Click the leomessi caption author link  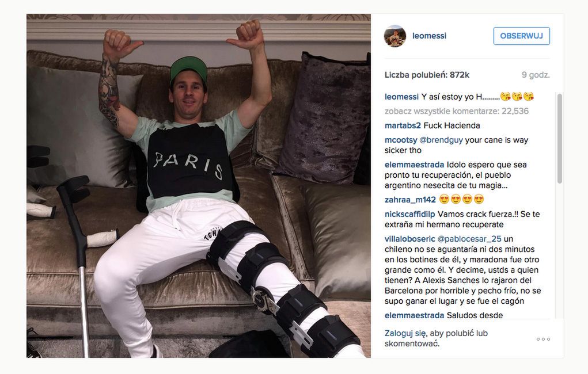(401, 97)
